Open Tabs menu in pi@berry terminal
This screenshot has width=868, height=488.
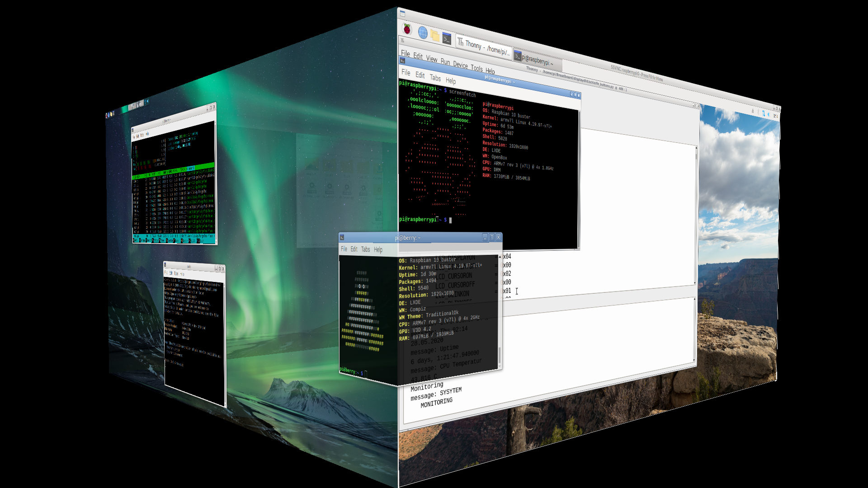(365, 249)
